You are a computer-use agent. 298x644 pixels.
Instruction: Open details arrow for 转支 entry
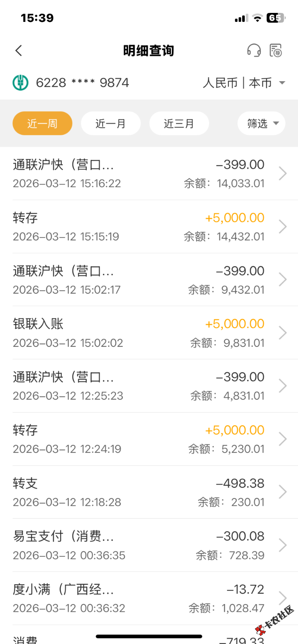pyautogui.click(x=283, y=492)
